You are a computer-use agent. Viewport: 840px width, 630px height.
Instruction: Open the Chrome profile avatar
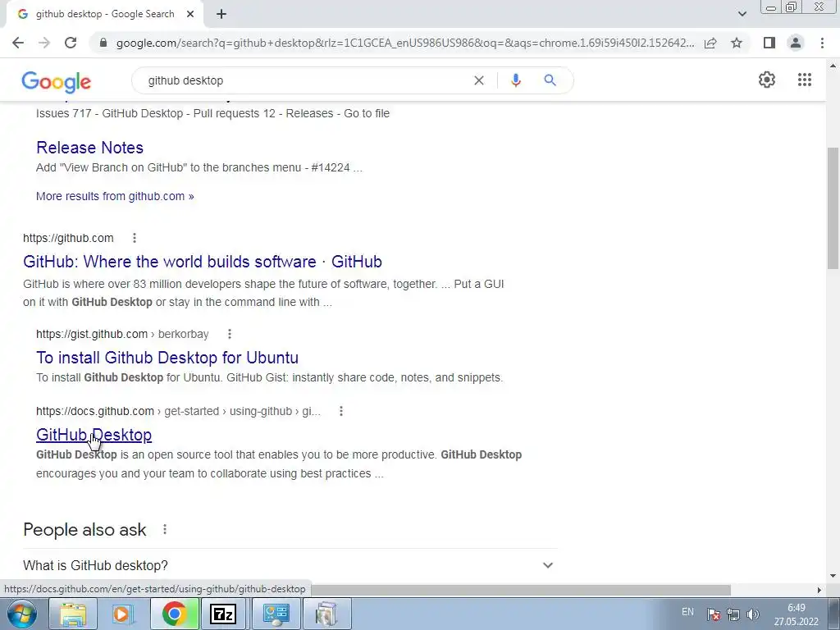click(x=796, y=43)
